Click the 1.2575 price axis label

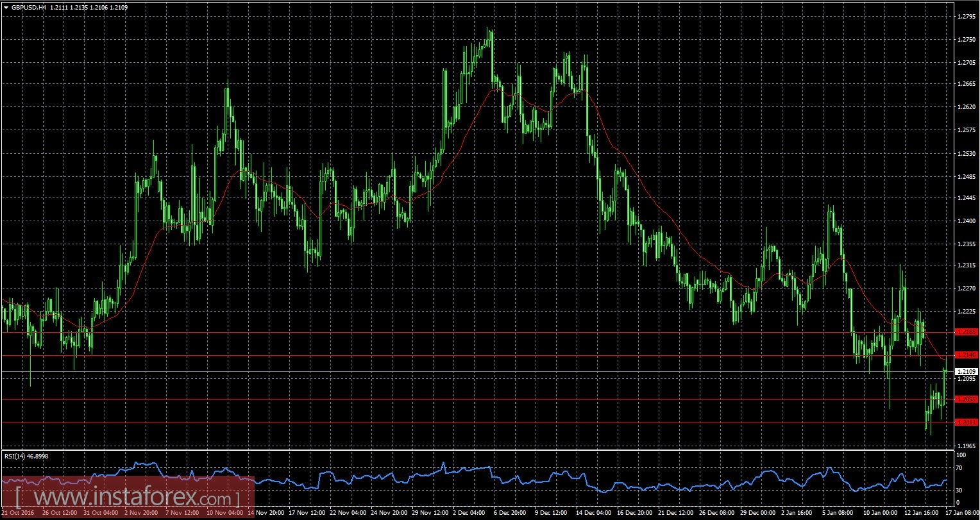(967, 130)
